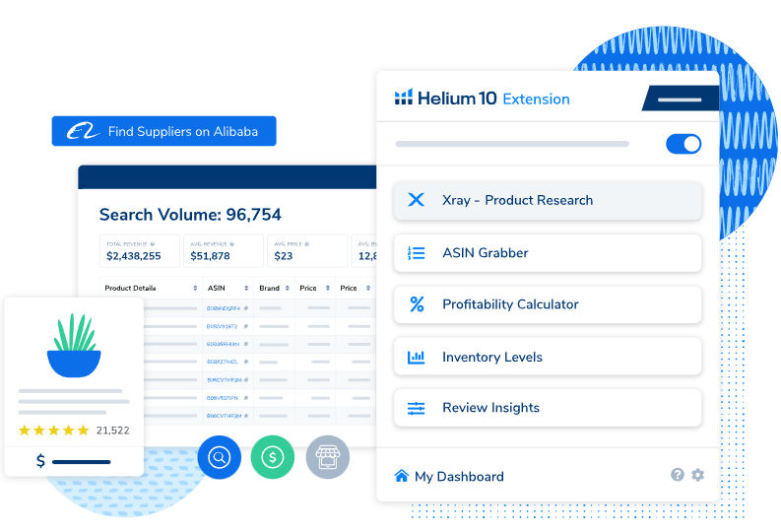Click the 21,522 review count

click(112, 431)
